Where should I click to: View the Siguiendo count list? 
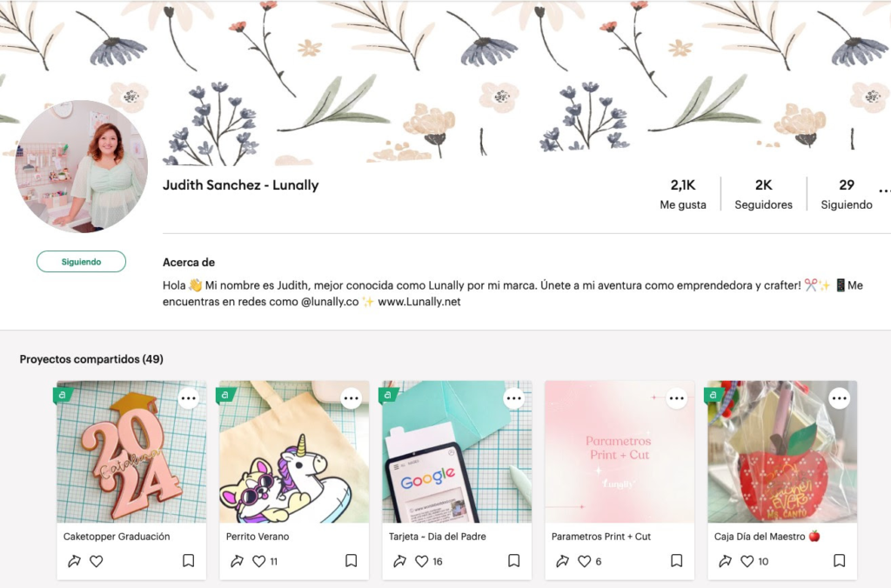(846, 194)
